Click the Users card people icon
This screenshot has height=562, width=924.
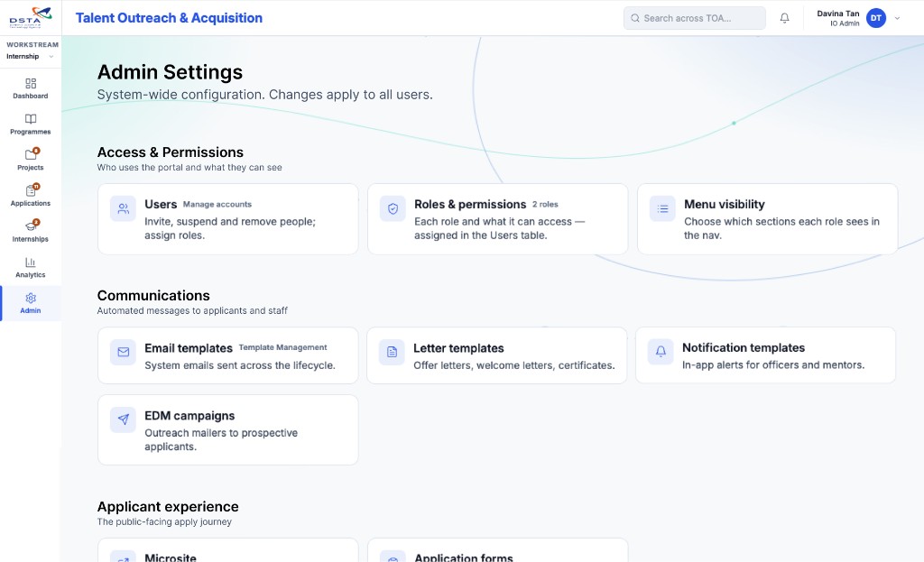point(123,208)
